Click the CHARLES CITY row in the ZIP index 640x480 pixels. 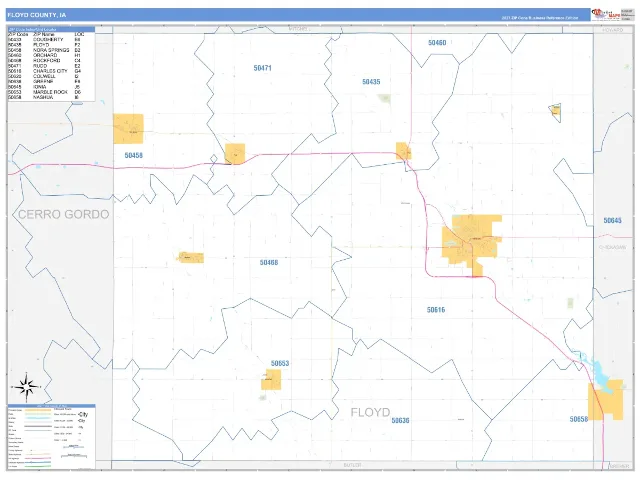coord(45,71)
